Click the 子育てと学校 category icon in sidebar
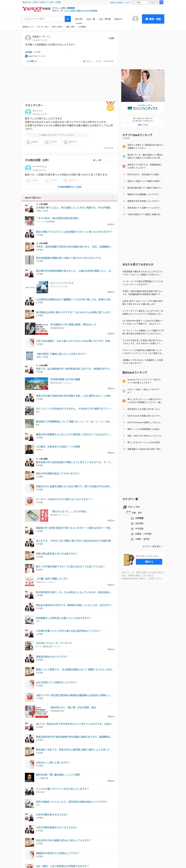Image resolution: width=186 pixels, height=868 pixels. click(125, 507)
